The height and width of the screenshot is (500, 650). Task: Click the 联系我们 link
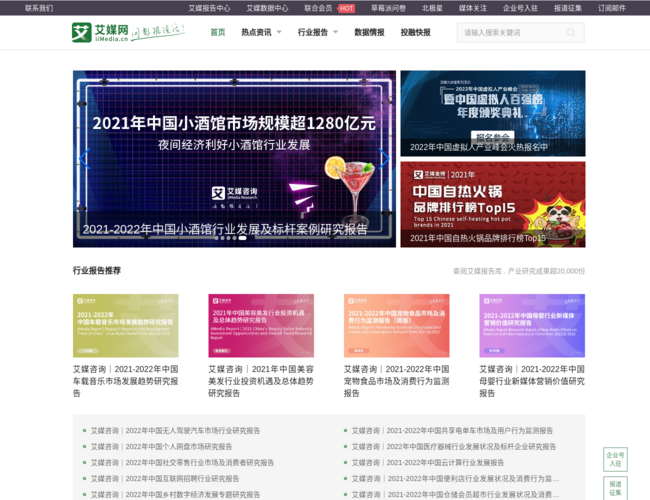(40, 8)
